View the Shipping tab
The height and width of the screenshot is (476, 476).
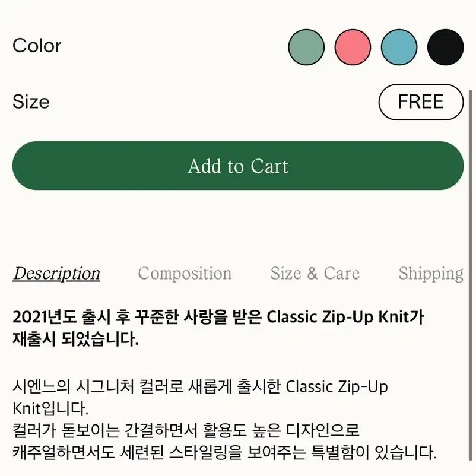coord(431,274)
